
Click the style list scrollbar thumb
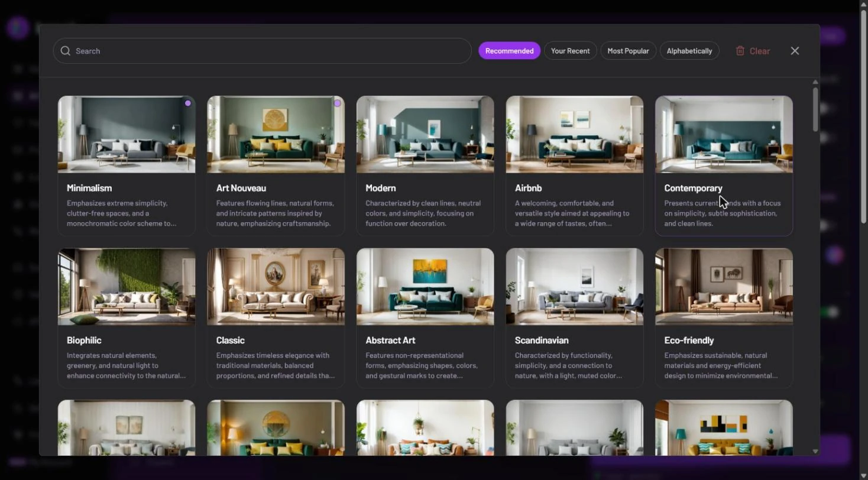[x=815, y=109]
